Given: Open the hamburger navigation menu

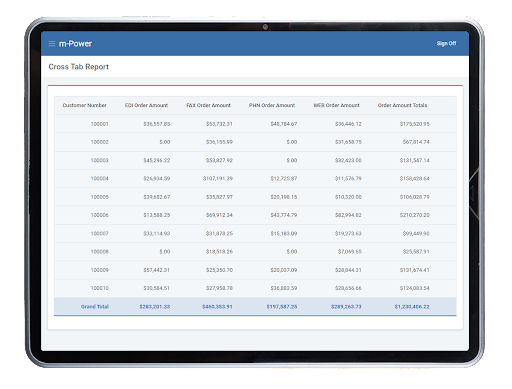Looking at the screenshot, I should coord(52,44).
